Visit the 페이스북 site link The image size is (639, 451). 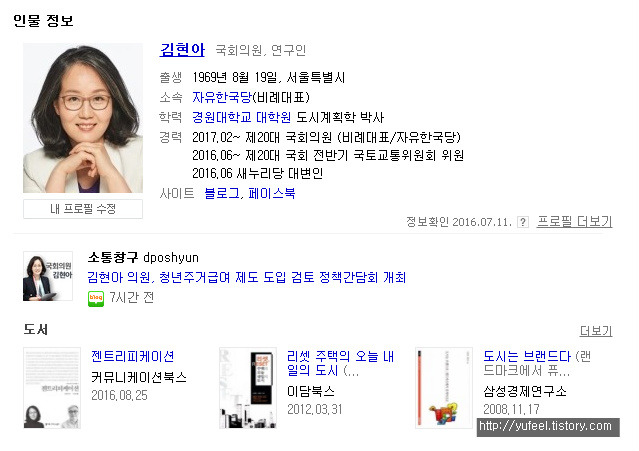[272, 193]
